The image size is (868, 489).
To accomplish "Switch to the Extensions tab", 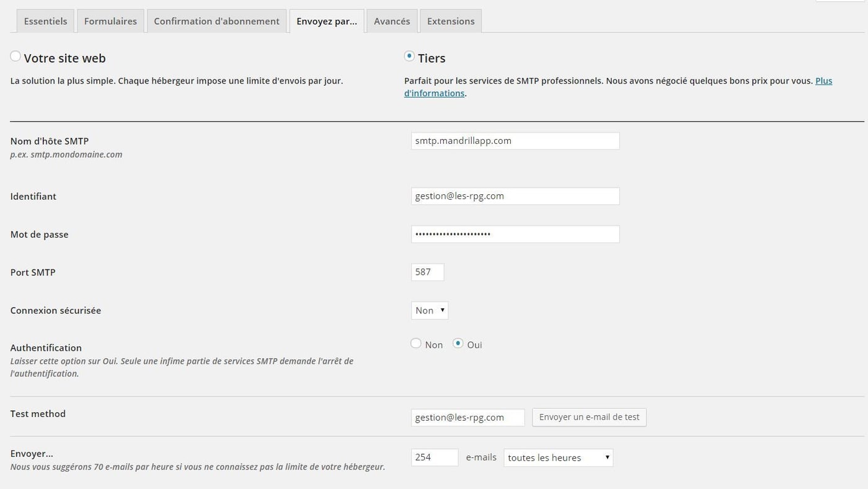I will click(451, 20).
